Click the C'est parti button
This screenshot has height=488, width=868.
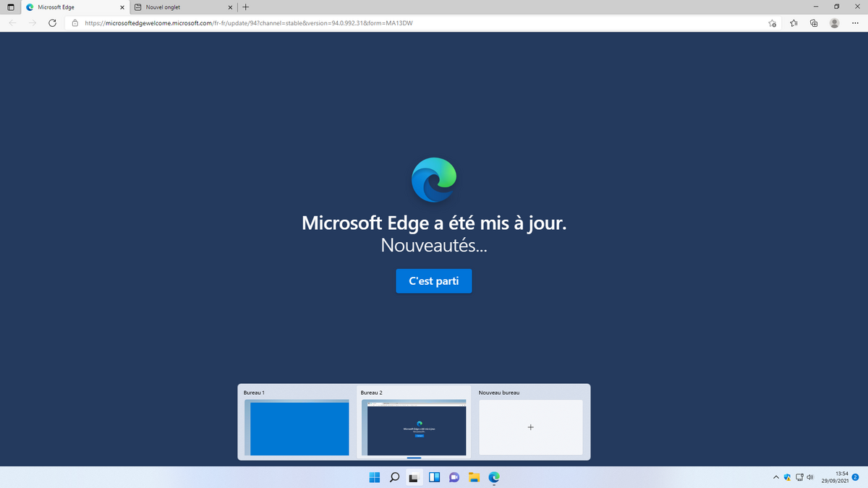point(433,281)
